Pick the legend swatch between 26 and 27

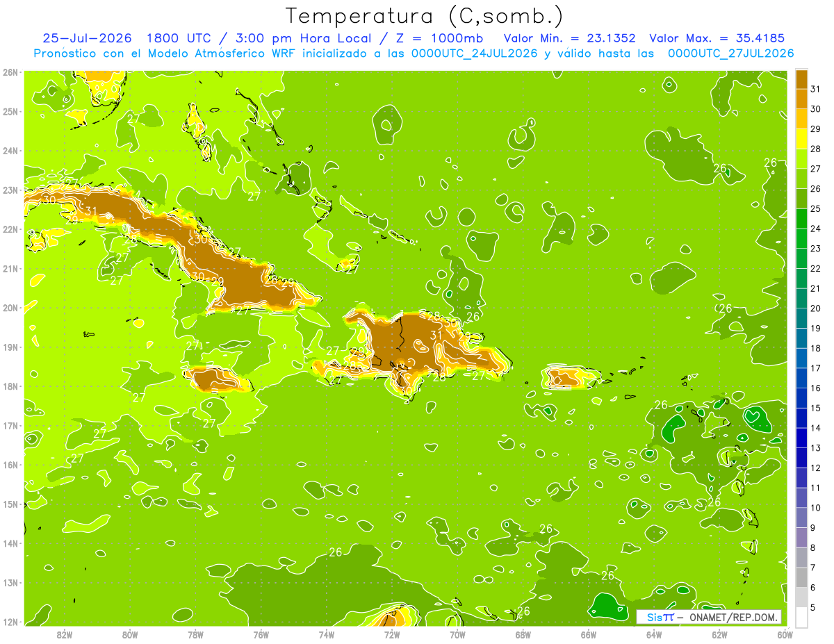pos(801,179)
